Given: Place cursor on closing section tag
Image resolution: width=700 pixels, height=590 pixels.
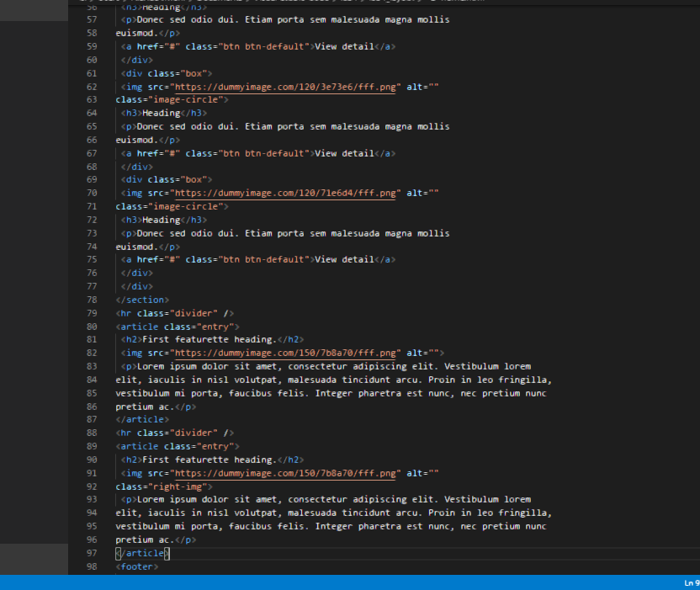Looking at the screenshot, I should tap(142, 300).
